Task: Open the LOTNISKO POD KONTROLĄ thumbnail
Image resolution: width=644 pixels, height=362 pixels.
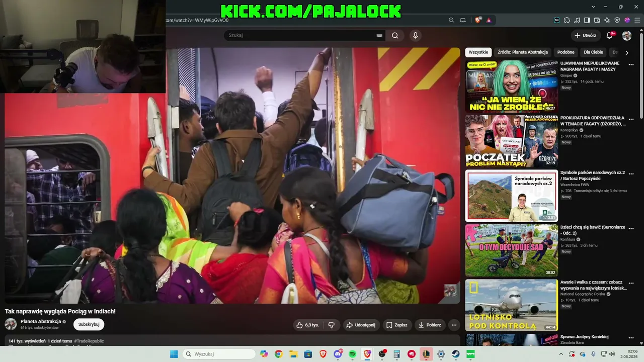Action: tap(512, 305)
